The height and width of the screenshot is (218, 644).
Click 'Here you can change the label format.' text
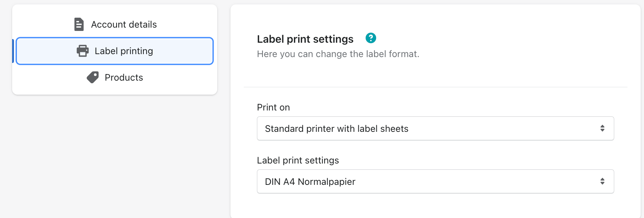pos(338,54)
